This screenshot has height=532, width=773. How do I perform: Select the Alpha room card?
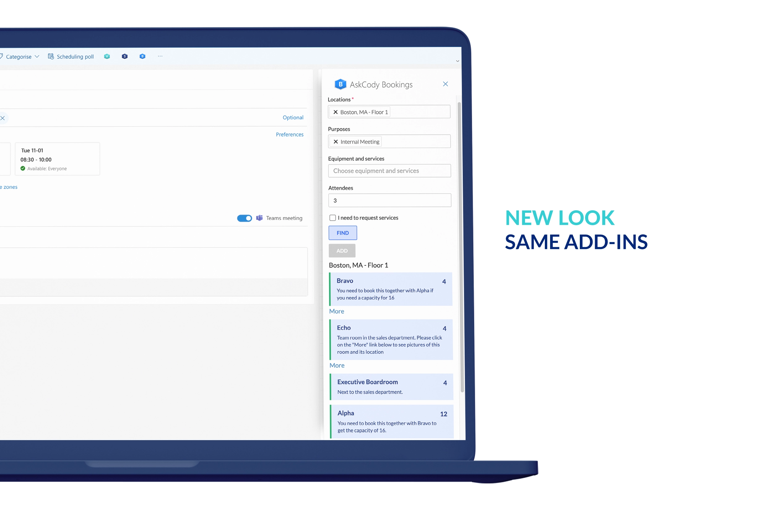(391, 422)
